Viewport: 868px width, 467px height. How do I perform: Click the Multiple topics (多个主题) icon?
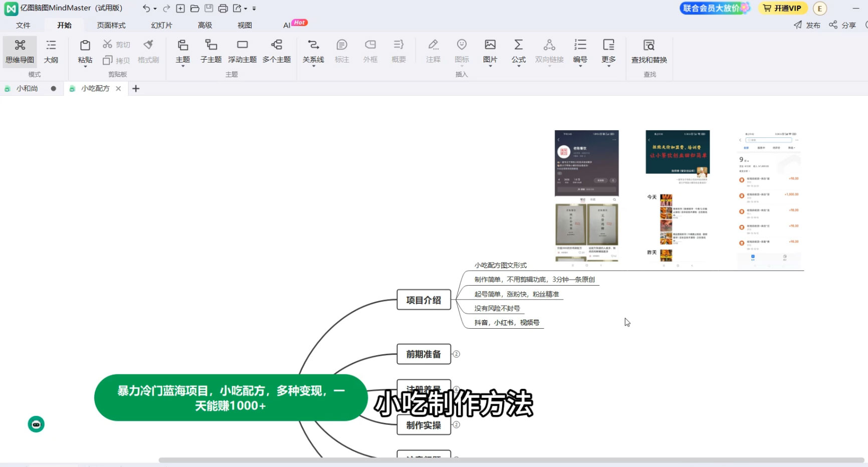click(x=276, y=51)
